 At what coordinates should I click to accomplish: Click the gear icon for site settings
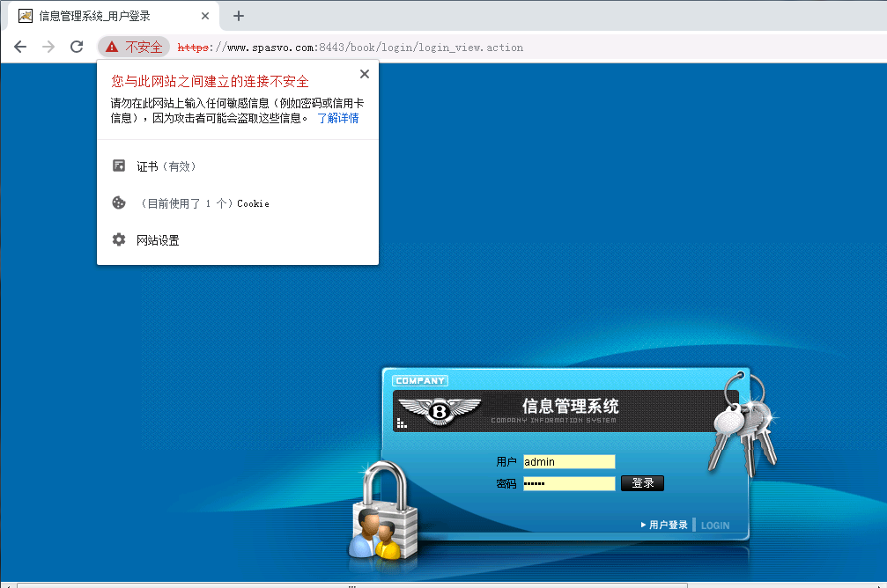point(119,239)
